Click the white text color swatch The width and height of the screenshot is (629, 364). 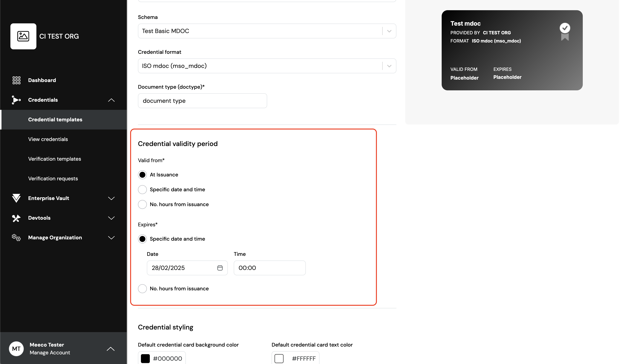point(279,358)
